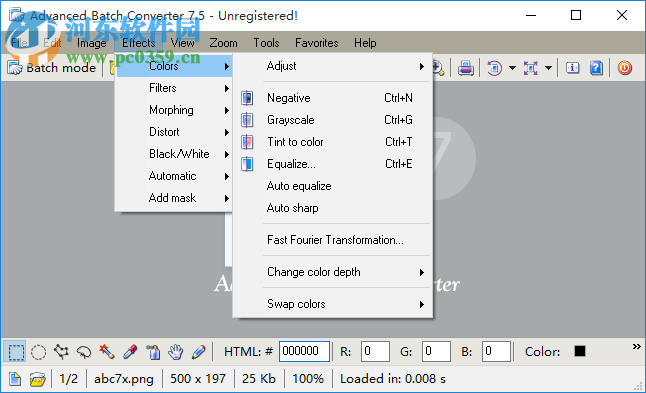The image size is (646, 393).
Task: Expand the toolbar overflow chevron
Action: point(637,346)
